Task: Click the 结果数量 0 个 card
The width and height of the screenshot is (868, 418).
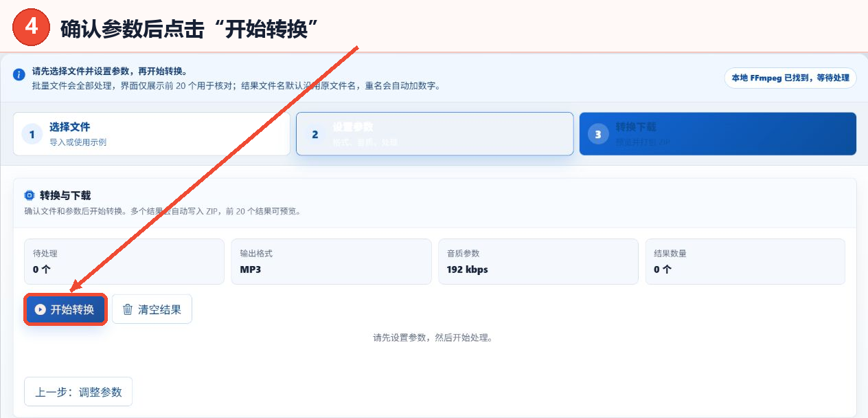Action: pyautogui.click(x=745, y=261)
